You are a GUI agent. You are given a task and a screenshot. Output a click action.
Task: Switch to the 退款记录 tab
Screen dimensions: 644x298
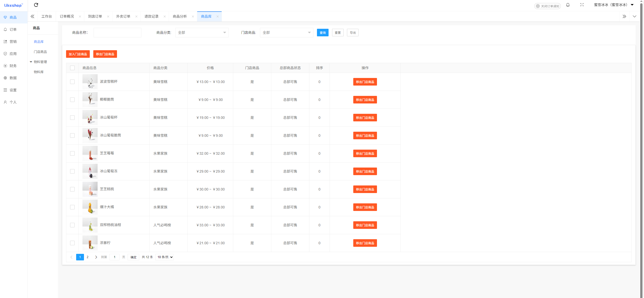pos(152,16)
